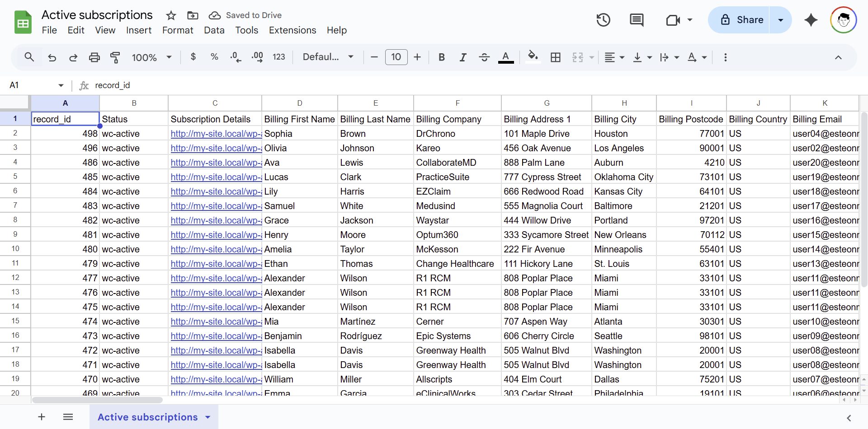The height and width of the screenshot is (429, 868).
Task: Open the comments panel icon
Action: [x=637, y=20]
